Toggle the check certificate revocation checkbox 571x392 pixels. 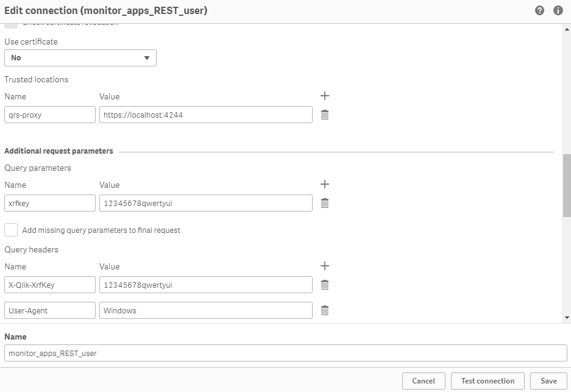pos(11,24)
